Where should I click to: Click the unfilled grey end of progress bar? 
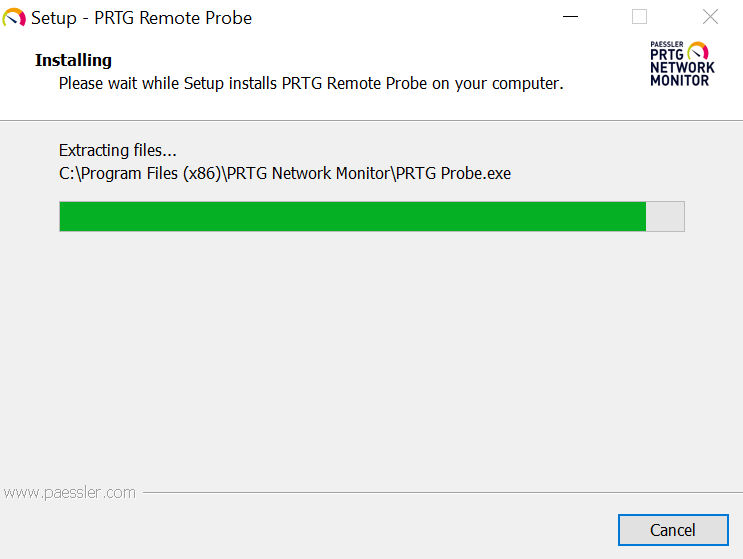665,217
